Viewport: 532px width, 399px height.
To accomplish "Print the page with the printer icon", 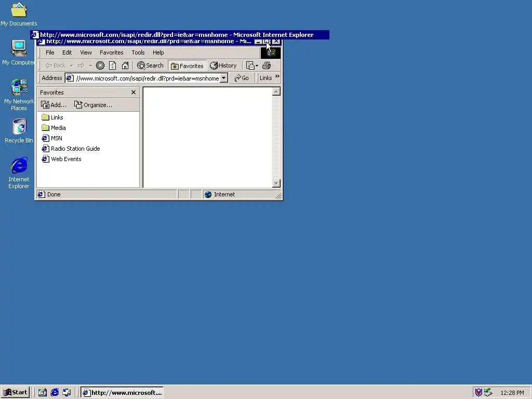I will [x=267, y=65].
